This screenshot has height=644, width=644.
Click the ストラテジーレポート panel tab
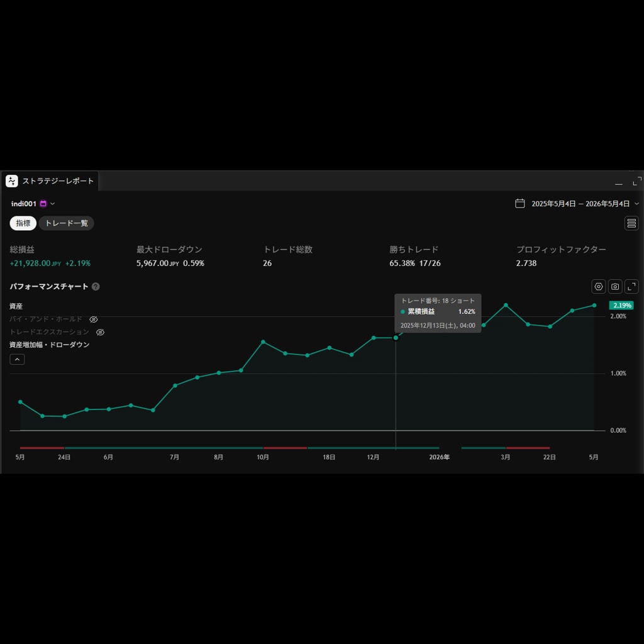(50, 181)
